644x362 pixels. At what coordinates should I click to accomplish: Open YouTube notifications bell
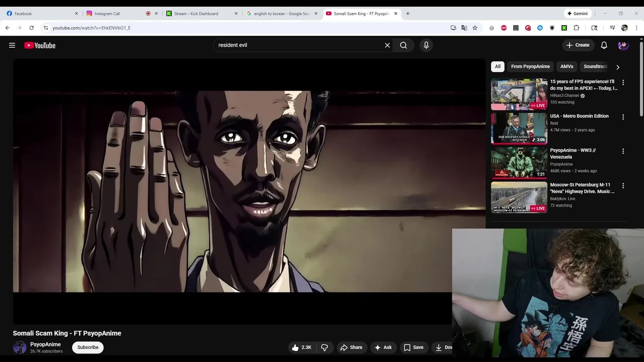tap(604, 45)
